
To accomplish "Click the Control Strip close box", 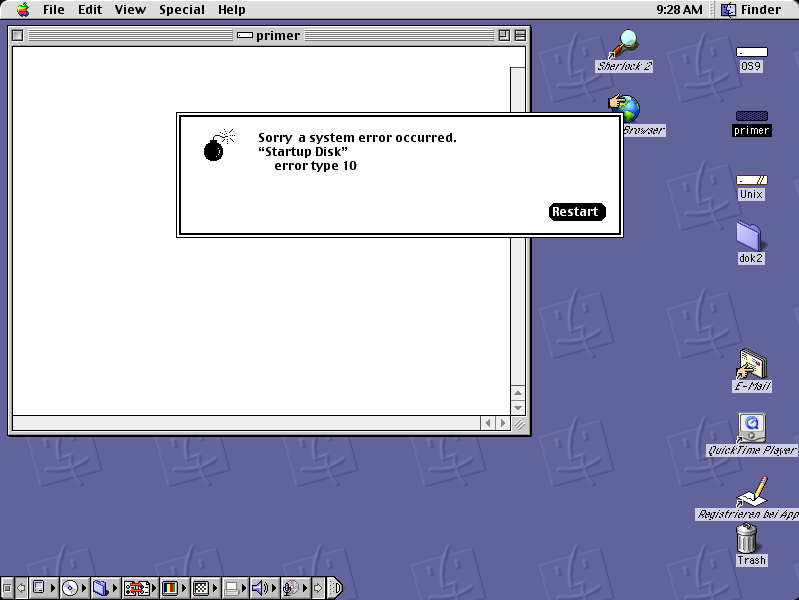I will [x=7, y=588].
